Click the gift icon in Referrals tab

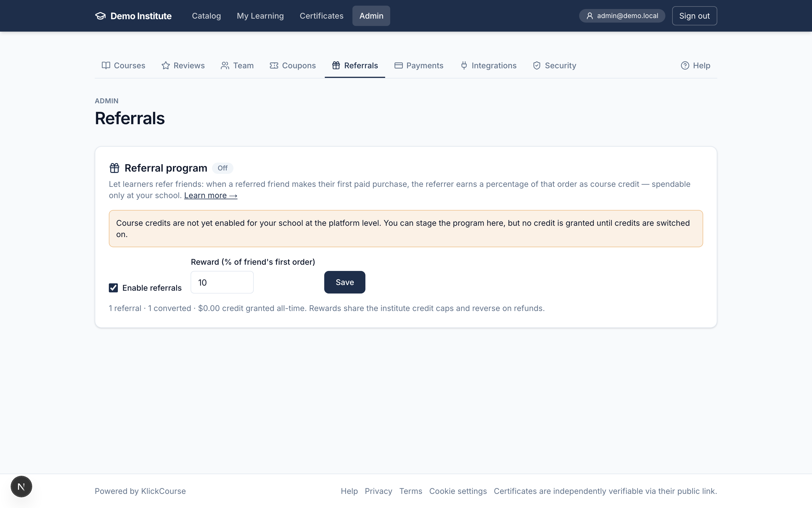click(x=336, y=65)
